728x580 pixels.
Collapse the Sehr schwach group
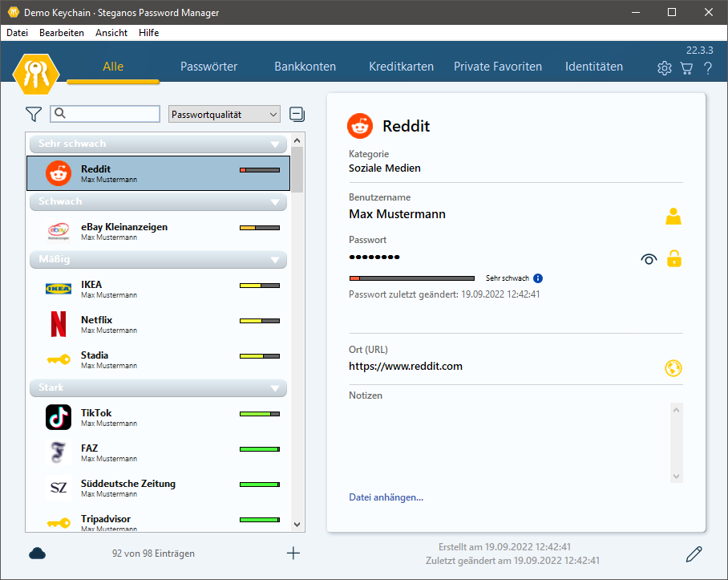[275, 144]
